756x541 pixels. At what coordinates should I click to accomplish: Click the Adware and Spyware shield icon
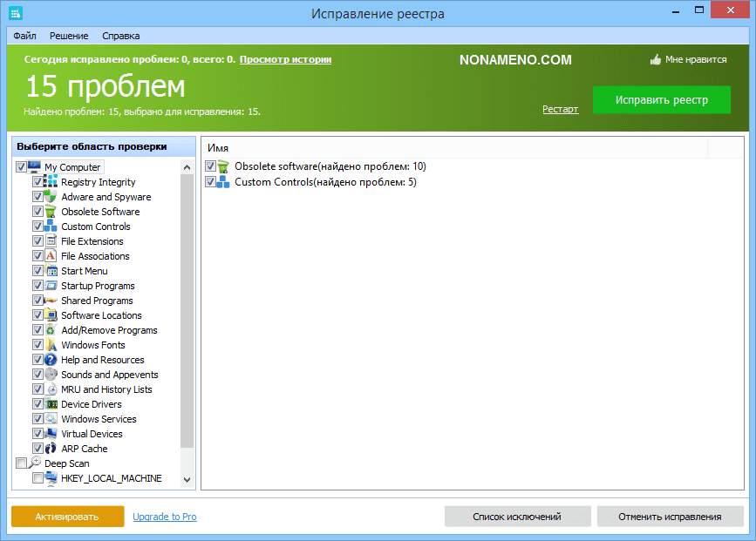(x=51, y=197)
